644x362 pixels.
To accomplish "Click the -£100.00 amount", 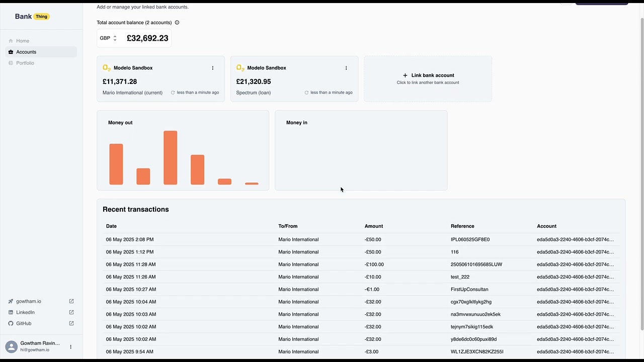I will click(374, 264).
